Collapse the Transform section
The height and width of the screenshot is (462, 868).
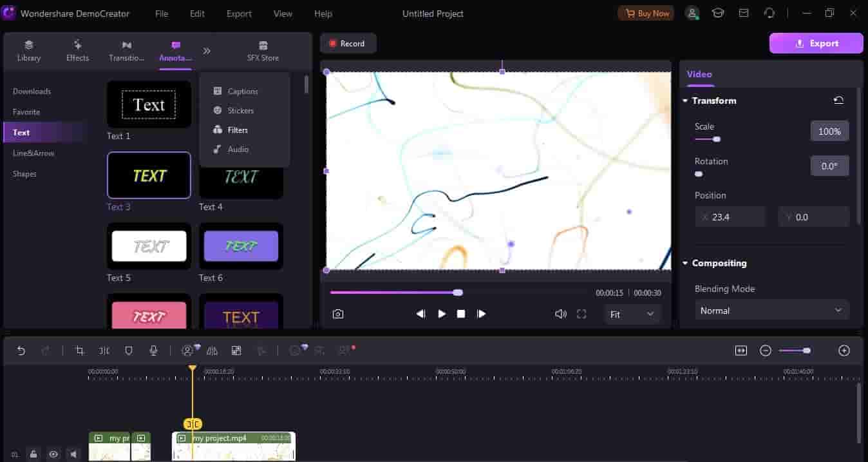(684, 101)
